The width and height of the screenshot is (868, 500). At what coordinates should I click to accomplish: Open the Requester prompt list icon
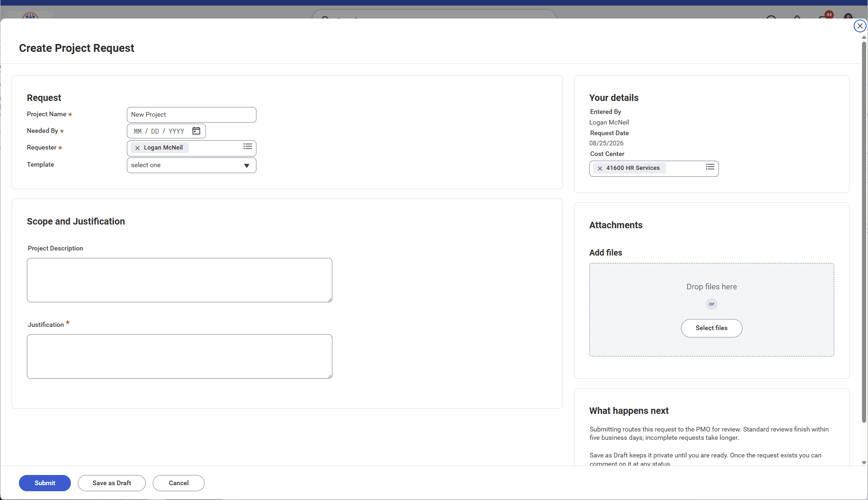tap(248, 147)
